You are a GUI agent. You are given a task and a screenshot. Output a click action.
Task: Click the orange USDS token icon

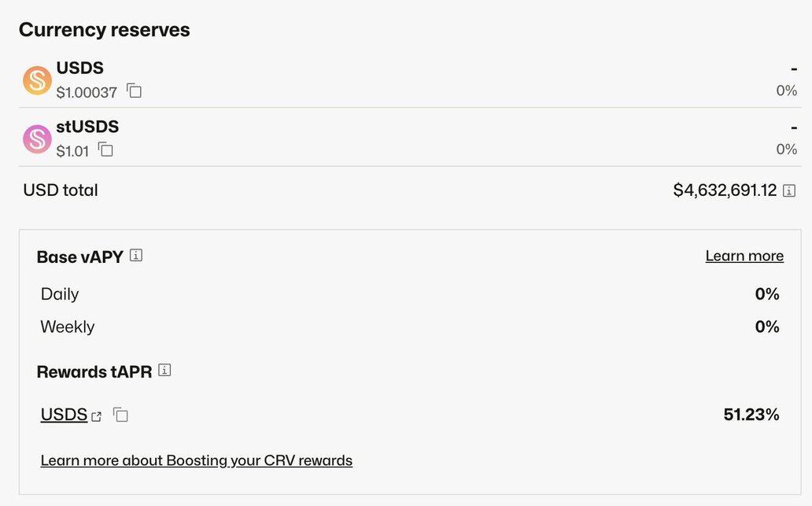tap(37, 80)
